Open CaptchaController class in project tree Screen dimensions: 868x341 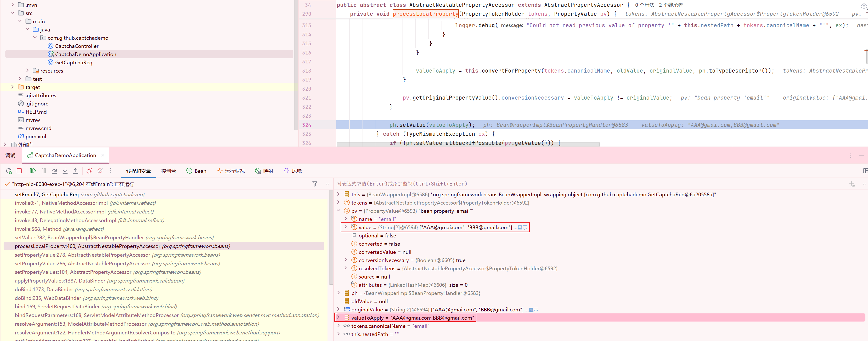click(x=76, y=46)
